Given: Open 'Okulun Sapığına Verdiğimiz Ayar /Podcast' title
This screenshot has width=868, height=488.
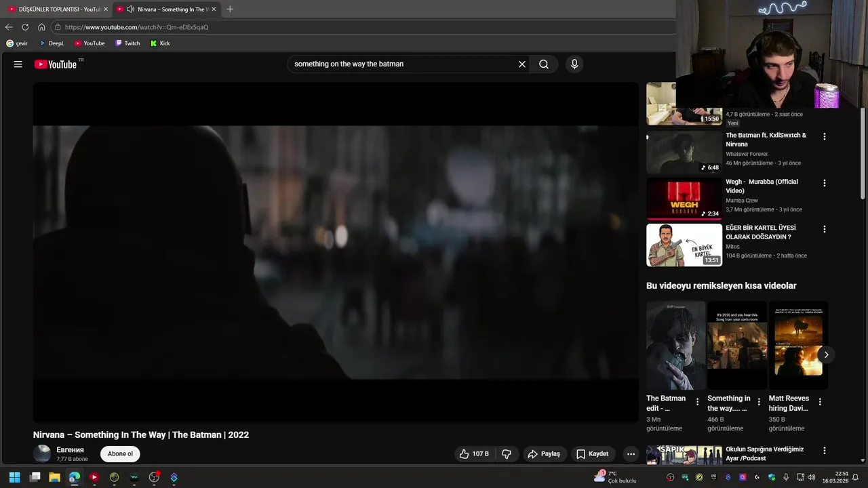Looking at the screenshot, I should (764, 453).
